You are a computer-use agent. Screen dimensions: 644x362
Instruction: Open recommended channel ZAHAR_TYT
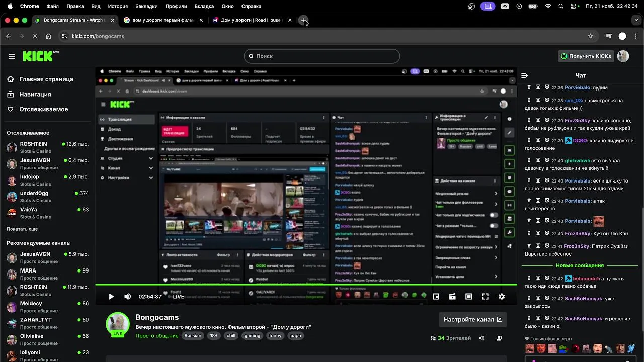[48, 323]
